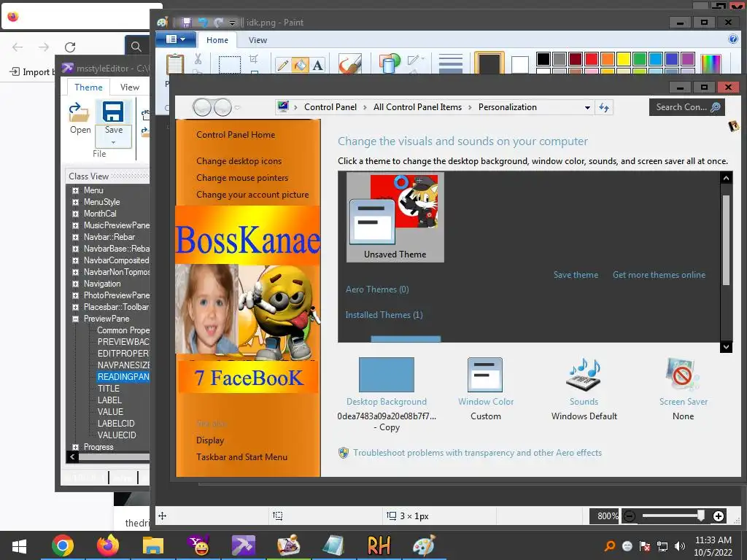Move the Paint zoom slider handle

(x=701, y=516)
